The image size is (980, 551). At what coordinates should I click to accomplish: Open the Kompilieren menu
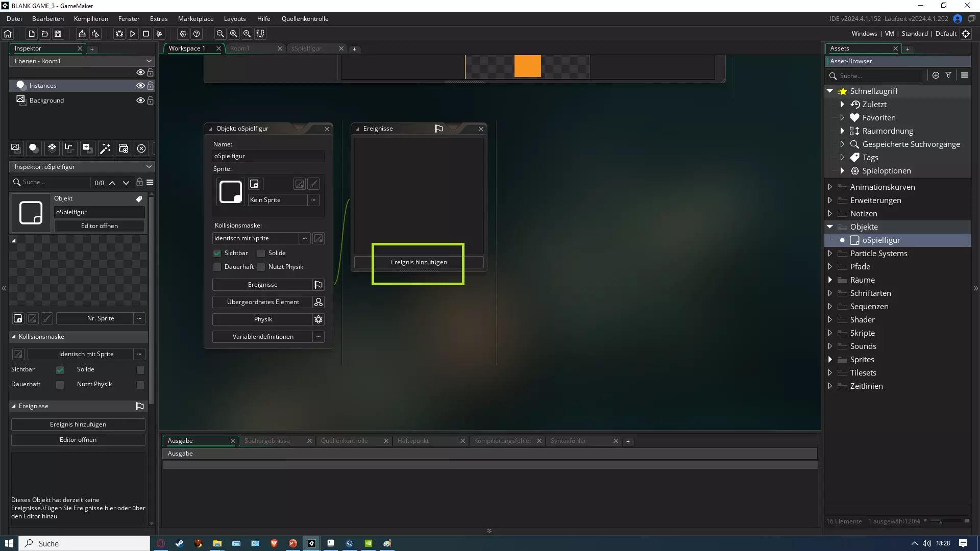coord(91,19)
